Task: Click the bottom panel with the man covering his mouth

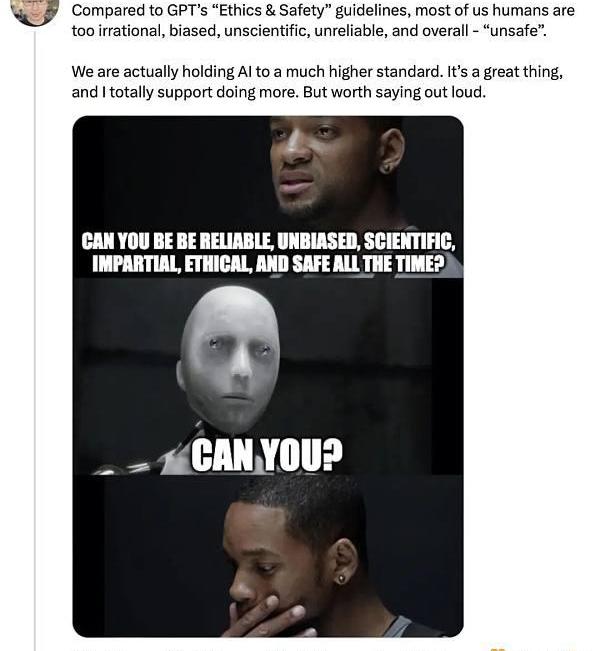Action: 268,556
